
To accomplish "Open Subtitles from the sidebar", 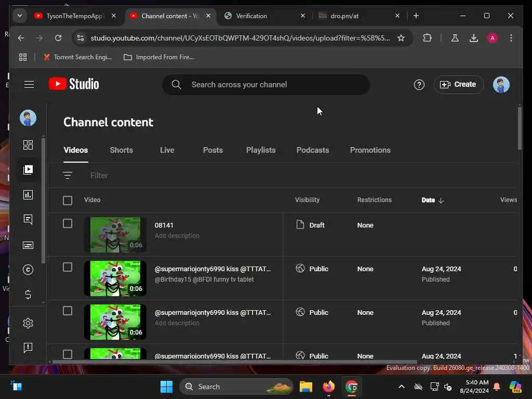I will pos(28,245).
